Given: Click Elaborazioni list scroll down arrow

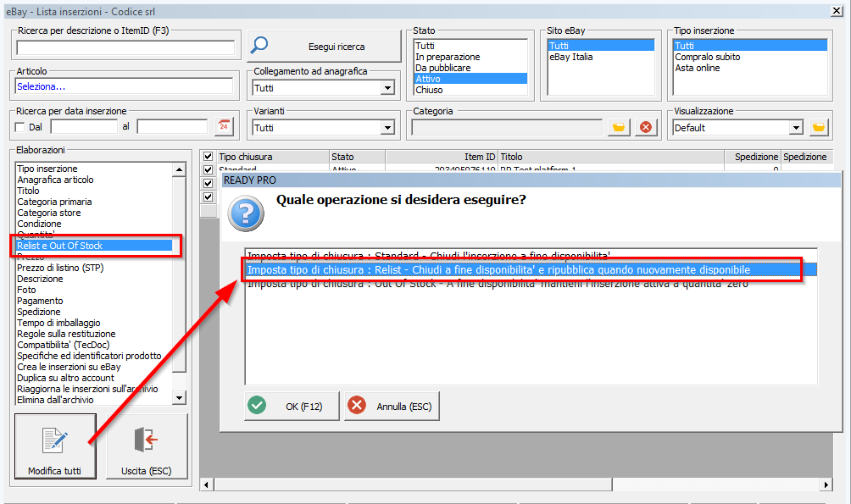Looking at the screenshot, I should (x=179, y=397).
